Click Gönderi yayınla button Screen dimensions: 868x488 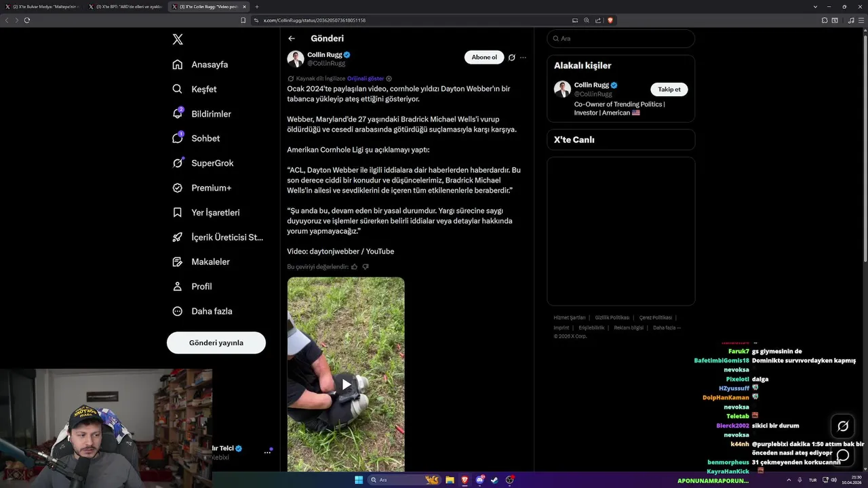216,342
